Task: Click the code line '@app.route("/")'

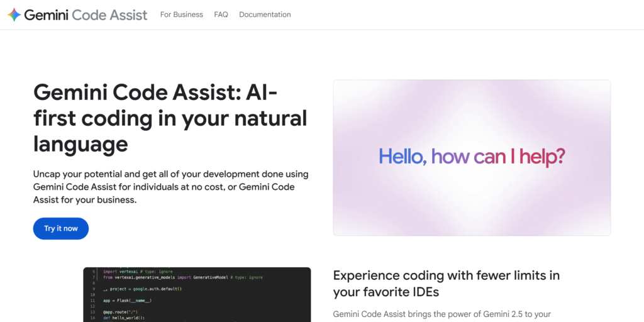Action: (120, 312)
